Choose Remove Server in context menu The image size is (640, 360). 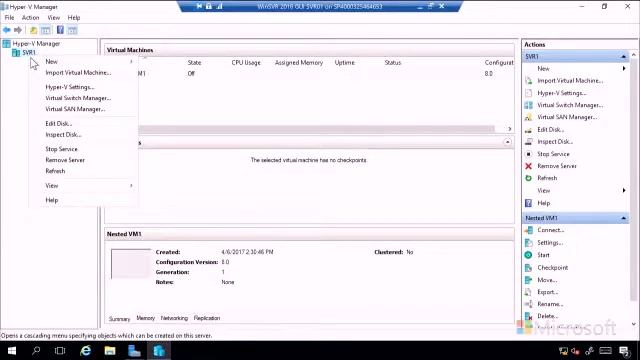tap(84, 160)
